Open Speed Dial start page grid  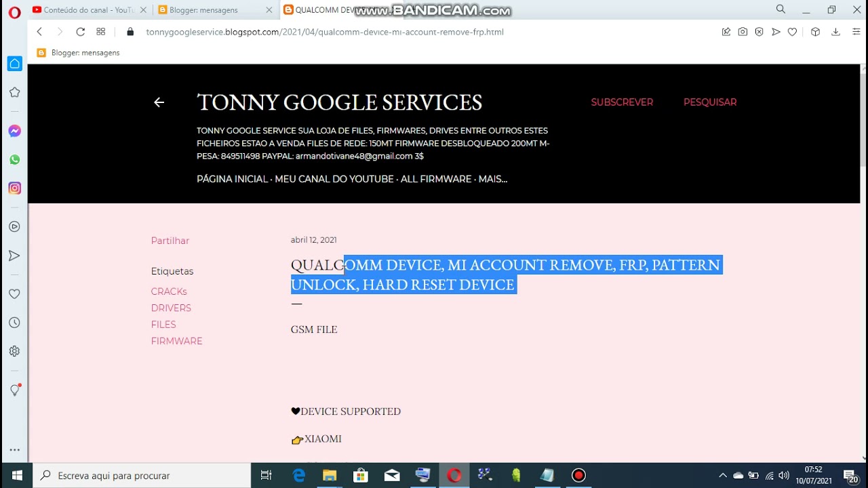(101, 32)
